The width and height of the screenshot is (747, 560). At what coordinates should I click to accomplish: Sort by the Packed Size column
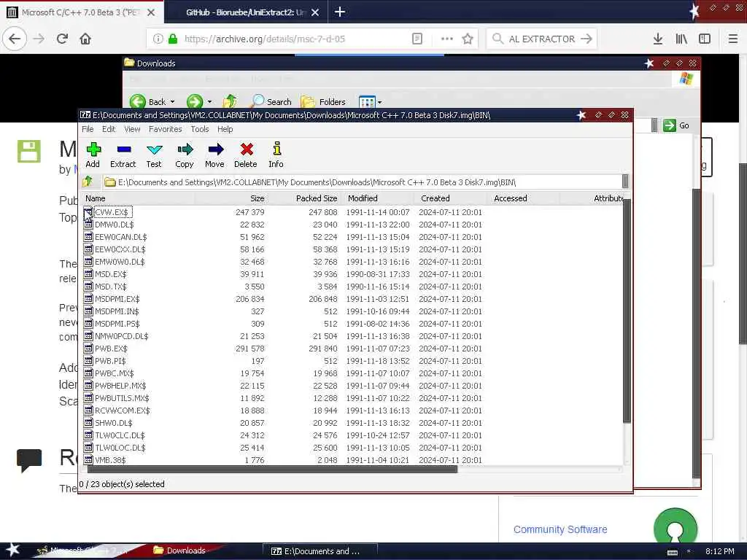[304, 198]
